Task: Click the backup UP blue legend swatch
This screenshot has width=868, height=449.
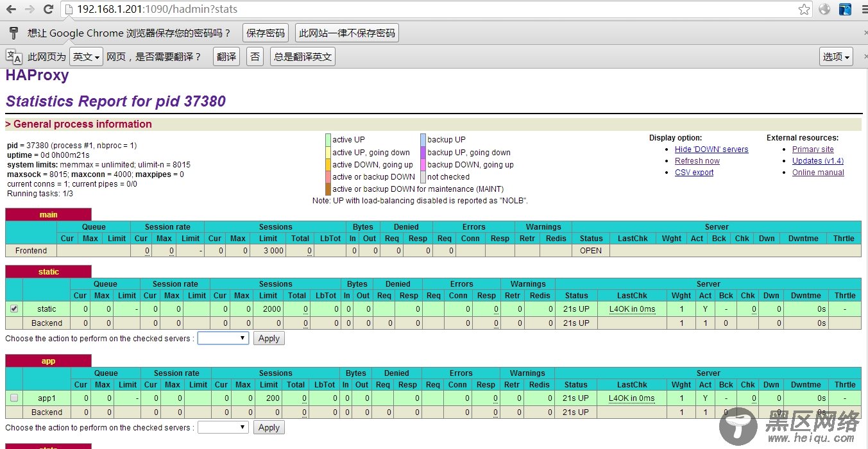Action: [423, 140]
